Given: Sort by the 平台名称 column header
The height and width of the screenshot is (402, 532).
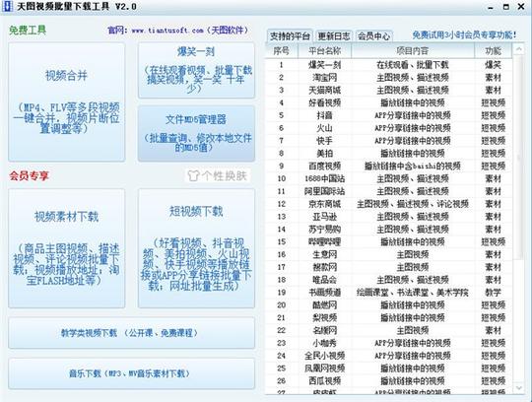Looking at the screenshot, I should (325, 51).
